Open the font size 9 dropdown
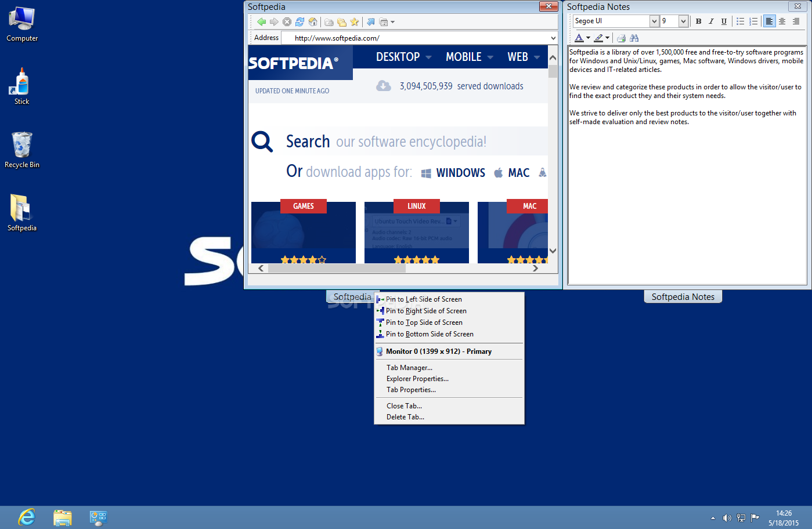 (683, 21)
